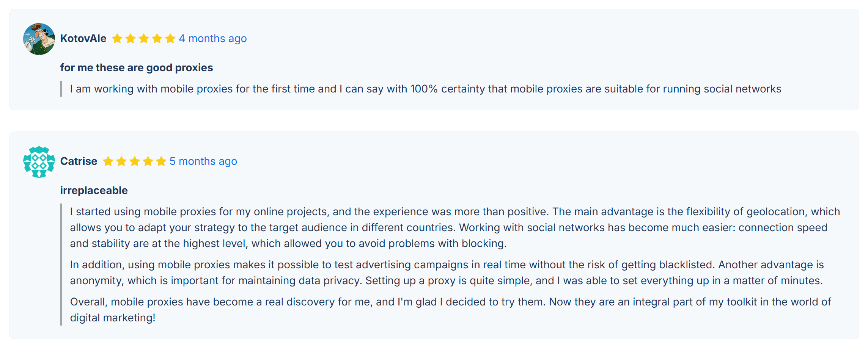Click the second star in KotovAle's rating
The width and height of the screenshot is (868, 346).
(131, 39)
